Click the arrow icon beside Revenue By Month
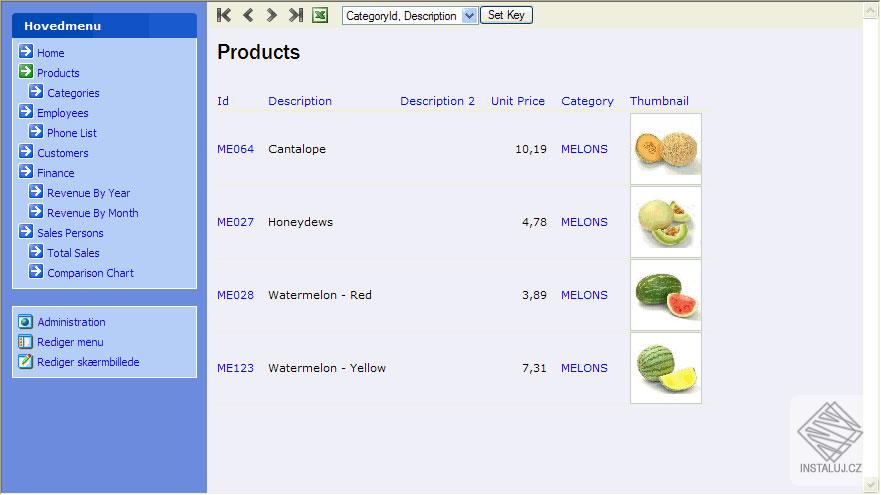 pos(36,212)
